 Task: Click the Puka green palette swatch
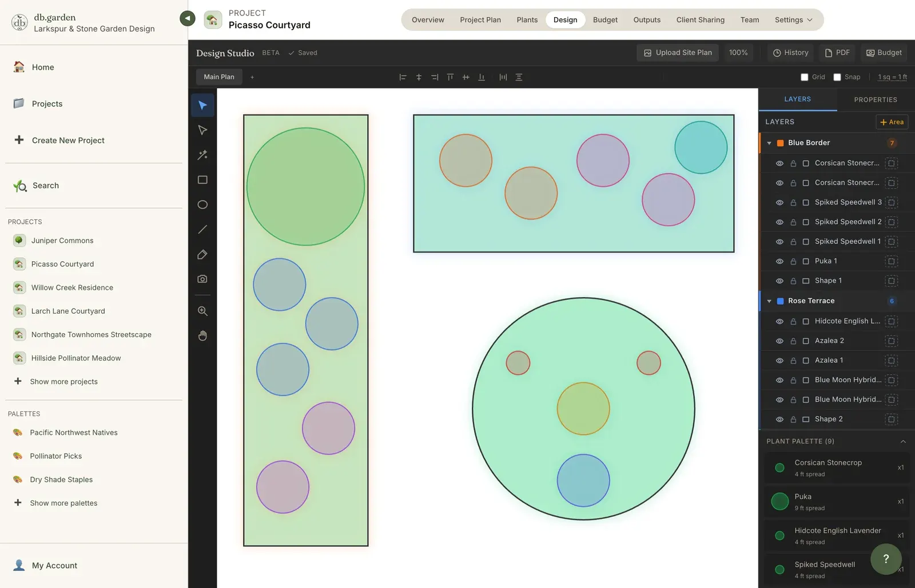[779, 501]
